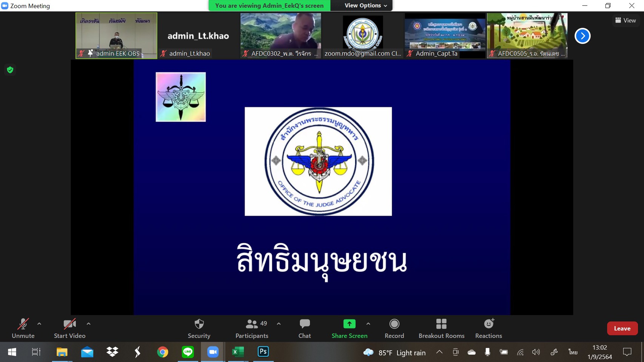Viewport: 644px width, 362px height.
Task: Click Share Screen button
Action: pyautogui.click(x=349, y=328)
